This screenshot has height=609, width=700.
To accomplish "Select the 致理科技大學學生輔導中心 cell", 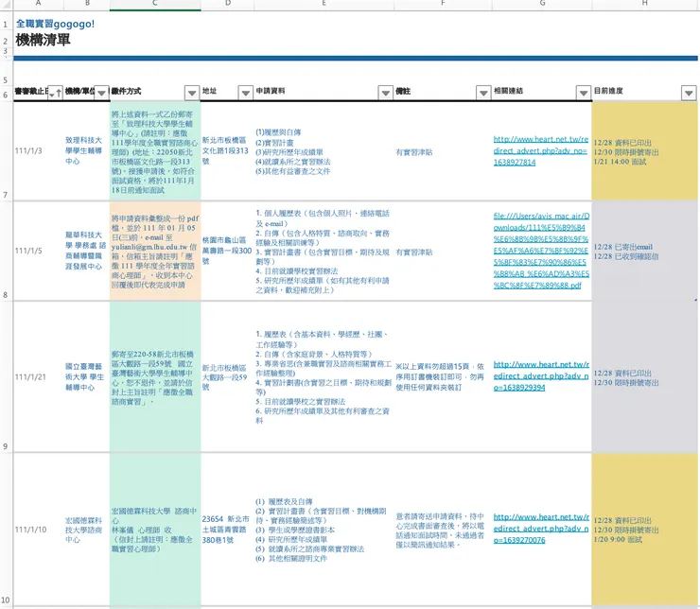I will coord(87,151).
